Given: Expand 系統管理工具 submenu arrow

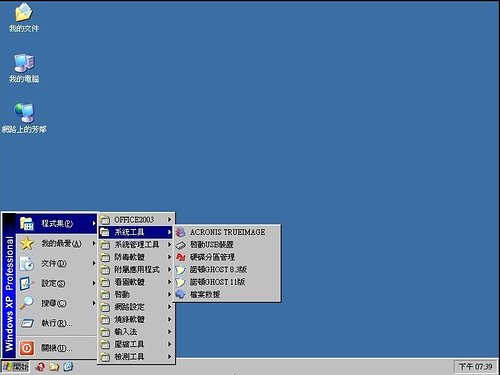Looking at the screenshot, I should [x=169, y=245].
